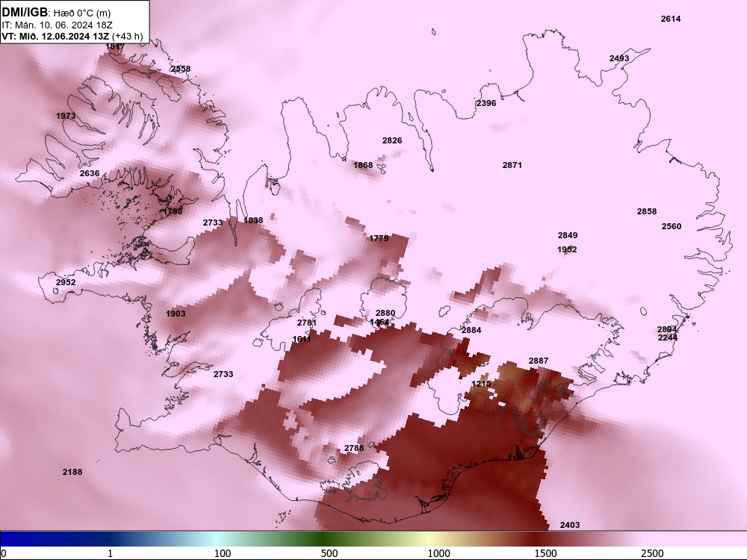Image resolution: width=747 pixels, height=560 pixels.
Task: Click the 2560 height value
Action: point(672,227)
